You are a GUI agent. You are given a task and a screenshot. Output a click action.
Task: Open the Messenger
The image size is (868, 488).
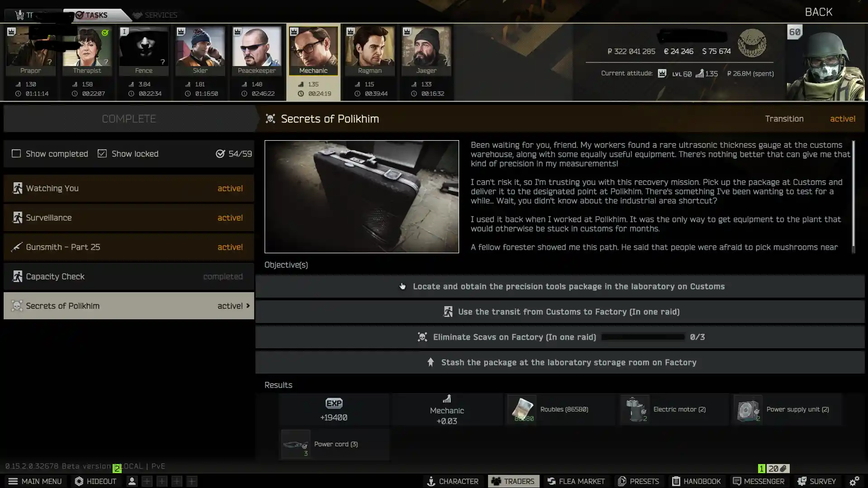coord(759,481)
